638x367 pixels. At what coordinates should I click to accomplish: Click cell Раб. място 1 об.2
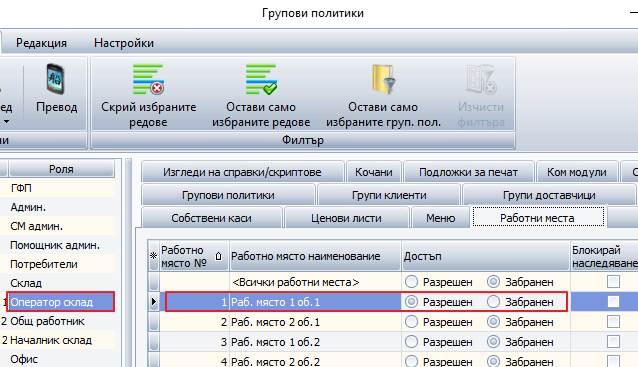coord(315,342)
